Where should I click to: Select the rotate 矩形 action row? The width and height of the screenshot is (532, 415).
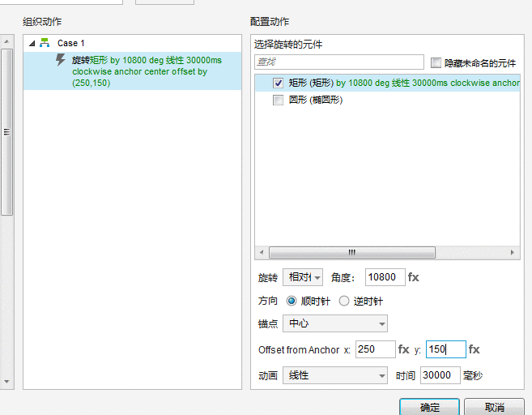(x=132, y=71)
